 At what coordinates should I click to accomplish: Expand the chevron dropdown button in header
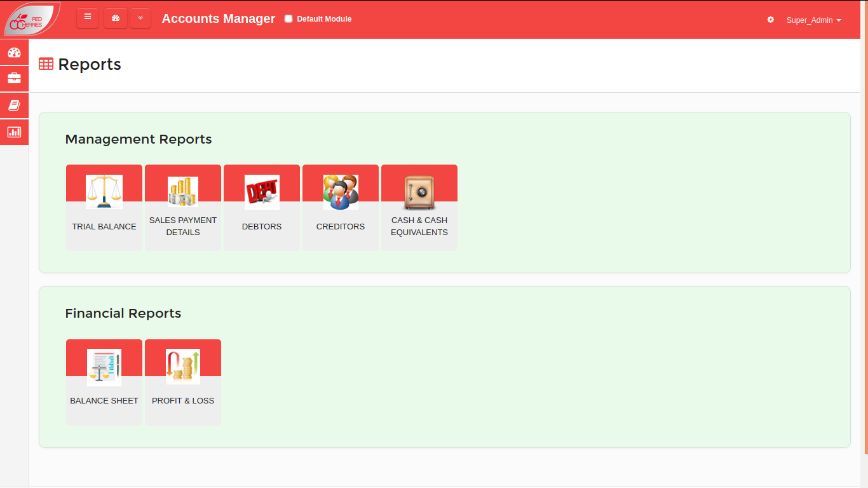pos(140,18)
